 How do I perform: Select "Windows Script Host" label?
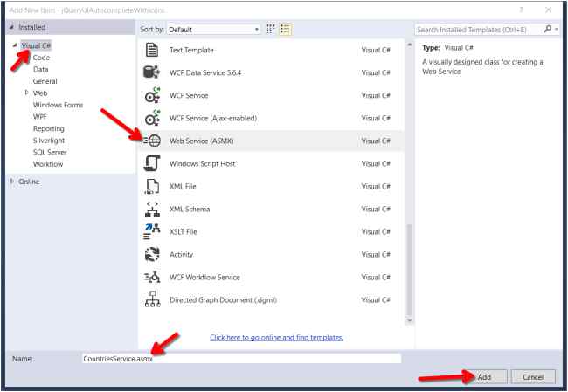(202, 163)
